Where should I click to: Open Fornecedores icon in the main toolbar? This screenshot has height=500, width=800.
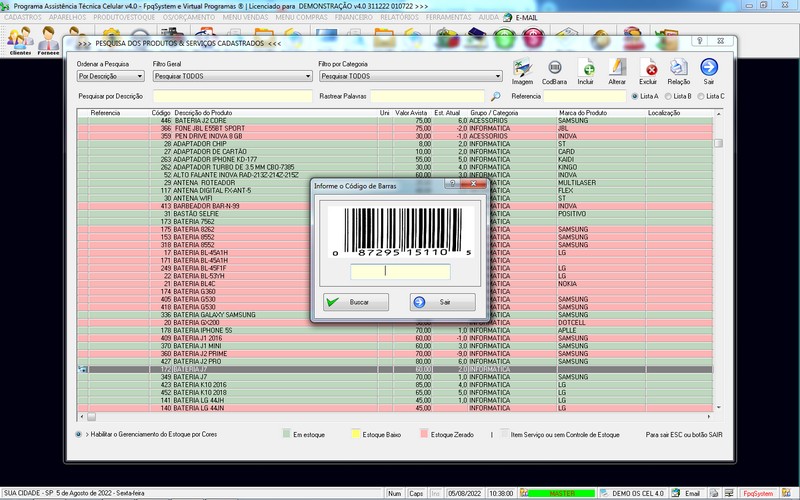(48, 40)
